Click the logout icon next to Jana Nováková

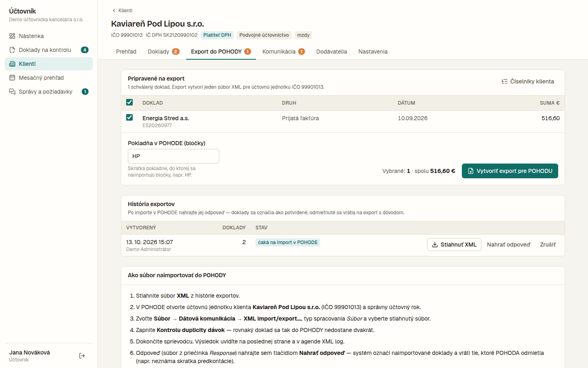[82, 356]
